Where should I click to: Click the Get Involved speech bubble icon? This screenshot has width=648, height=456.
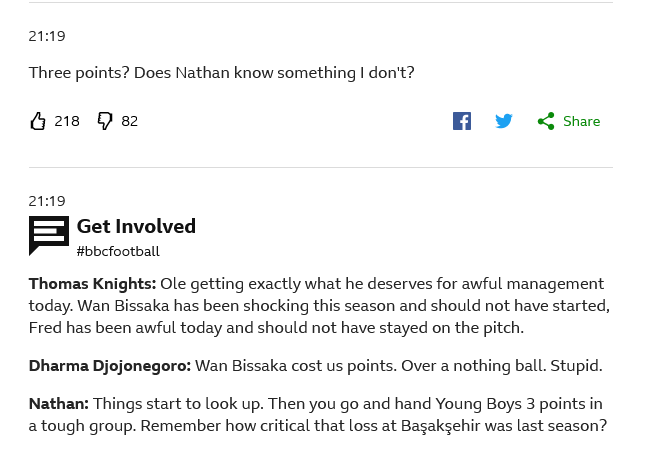point(49,236)
